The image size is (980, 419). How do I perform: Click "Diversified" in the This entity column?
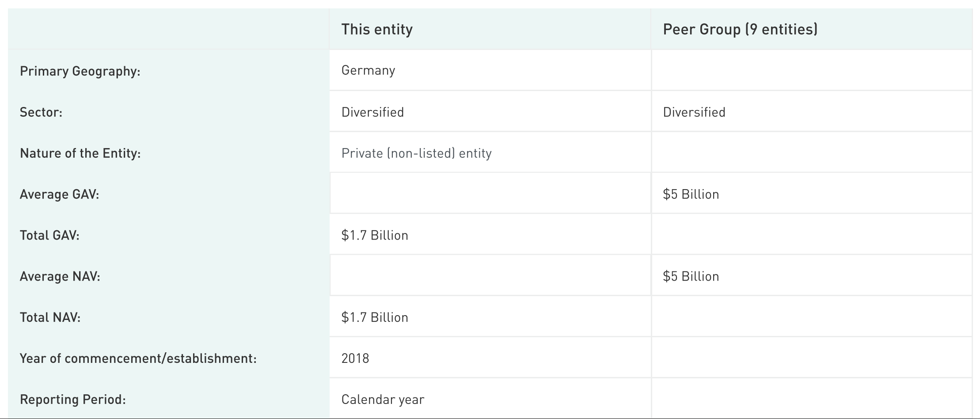(x=372, y=112)
